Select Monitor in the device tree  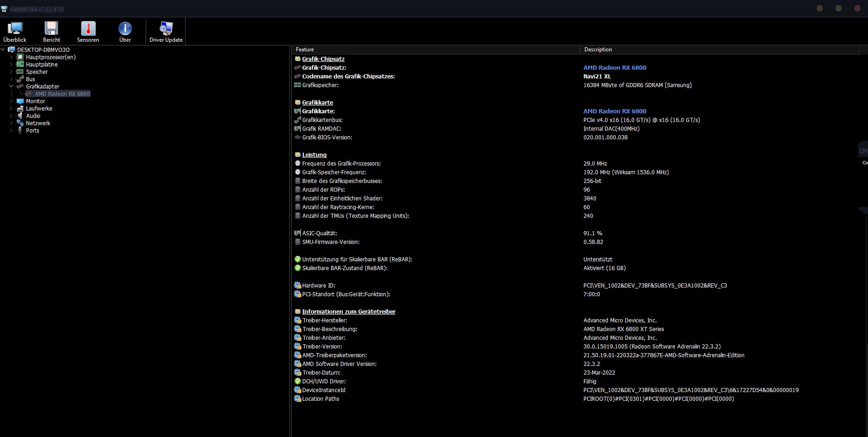click(35, 101)
